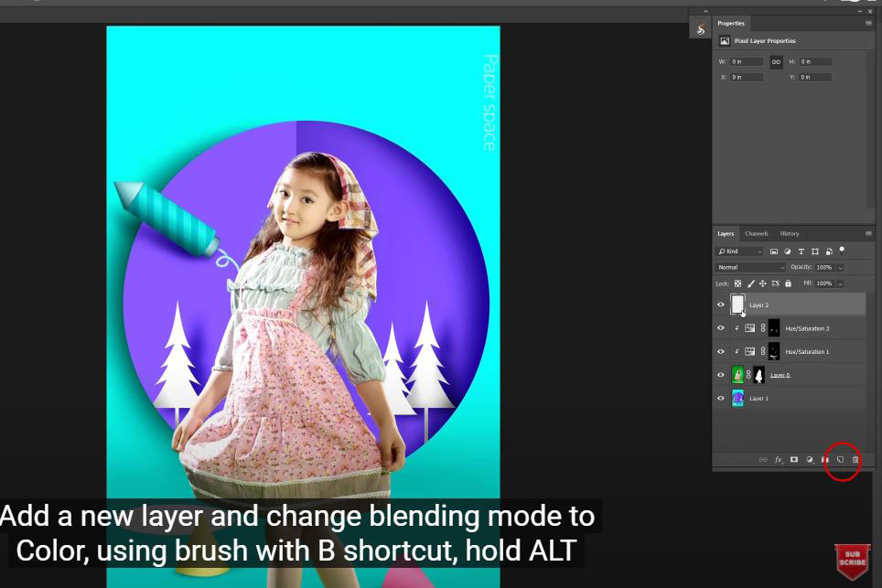Viewport: 882px width, 588px height.
Task: Hide Layer 2 with its eye icon
Action: click(x=721, y=305)
